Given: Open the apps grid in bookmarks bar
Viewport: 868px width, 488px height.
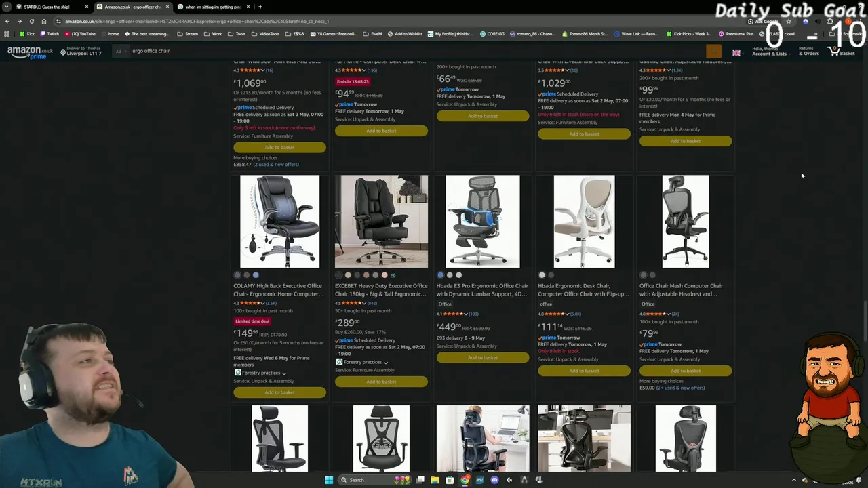Looking at the screenshot, I should [7, 34].
